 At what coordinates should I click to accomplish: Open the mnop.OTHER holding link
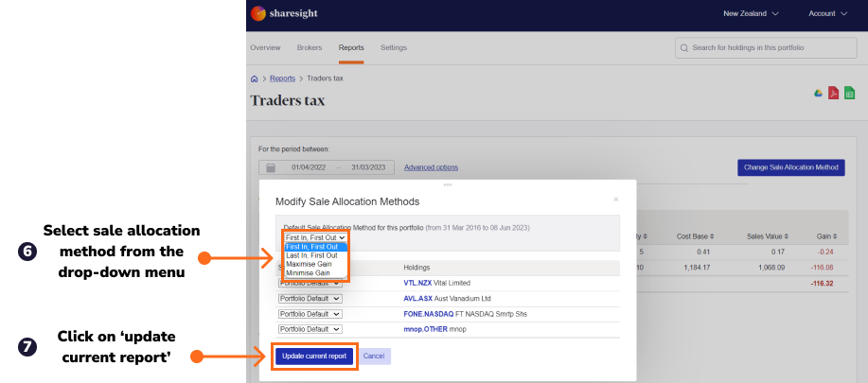(425, 329)
